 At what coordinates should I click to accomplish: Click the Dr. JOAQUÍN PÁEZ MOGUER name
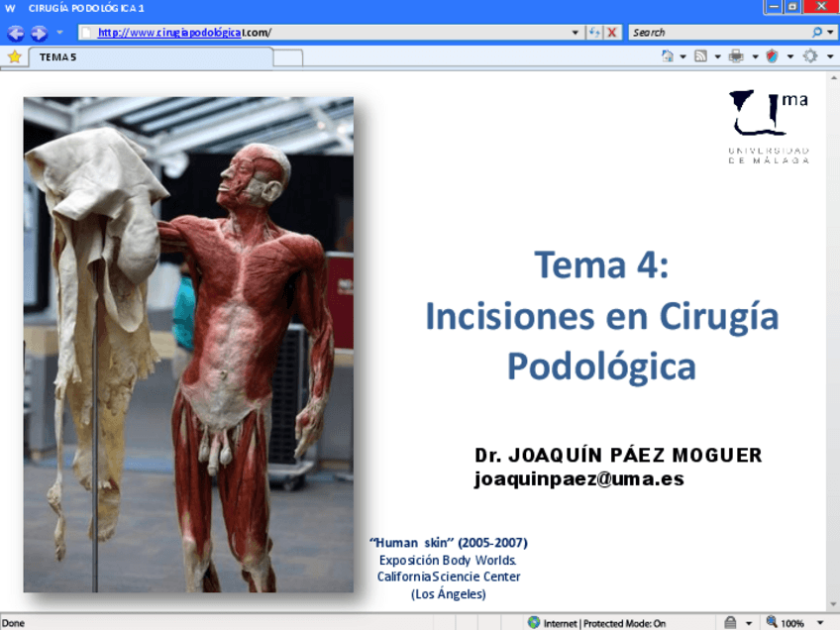[x=618, y=456]
